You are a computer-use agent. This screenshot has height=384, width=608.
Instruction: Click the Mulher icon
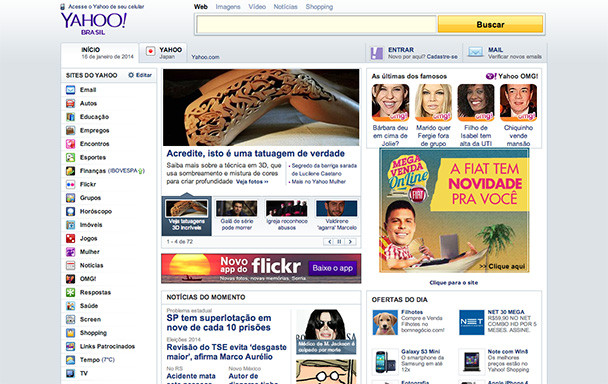(x=70, y=252)
